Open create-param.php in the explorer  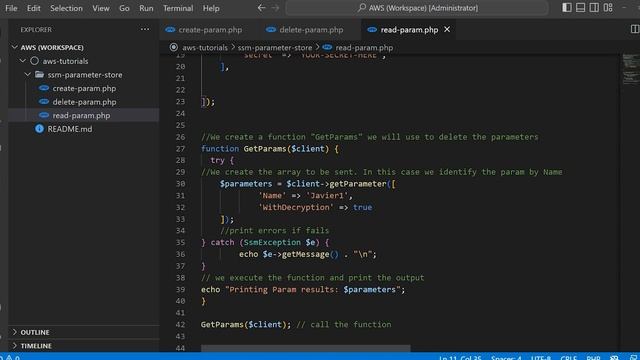tap(84, 88)
